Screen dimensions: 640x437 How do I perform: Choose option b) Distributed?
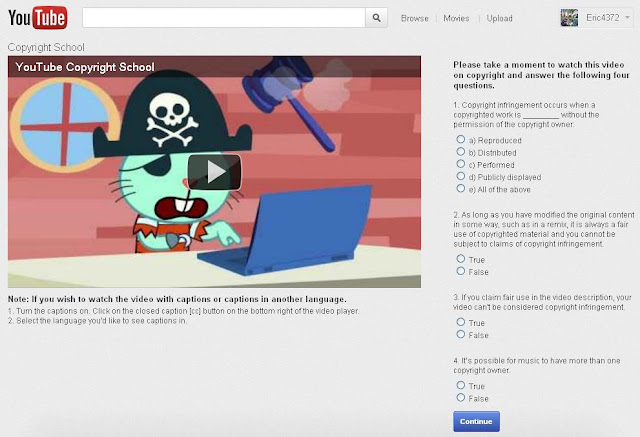tap(461, 152)
